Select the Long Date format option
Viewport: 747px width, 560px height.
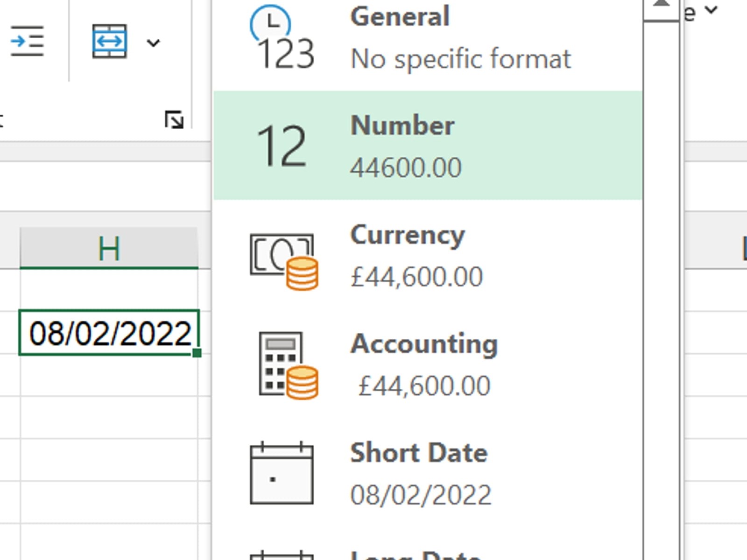tap(416, 554)
